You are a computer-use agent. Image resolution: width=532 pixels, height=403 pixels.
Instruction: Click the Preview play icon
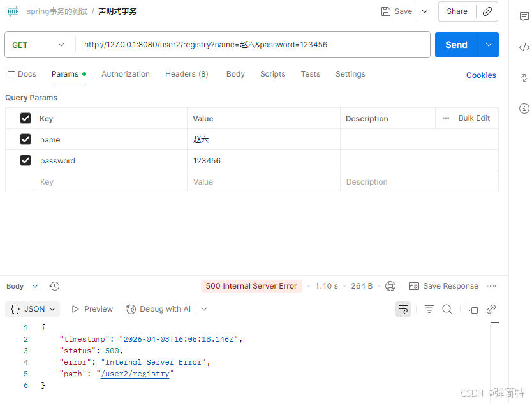pyautogui.click(x=75, y=309)
